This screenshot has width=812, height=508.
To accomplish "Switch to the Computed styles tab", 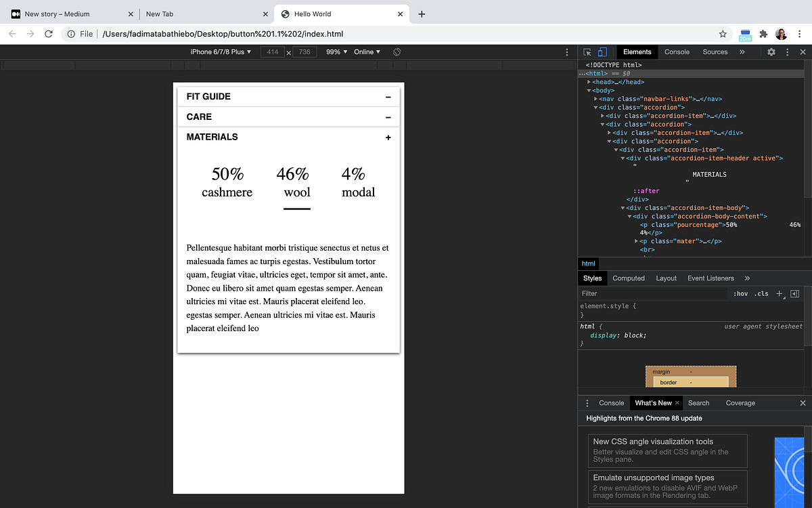I will pos(628,278).
